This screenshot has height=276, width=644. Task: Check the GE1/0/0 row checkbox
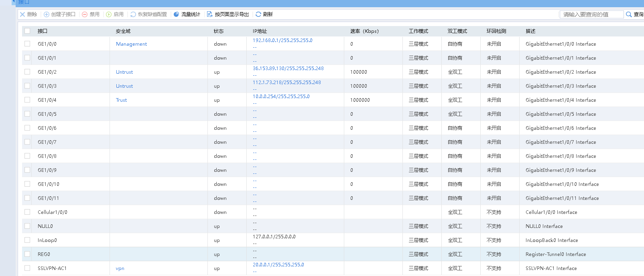coord(27,44)
